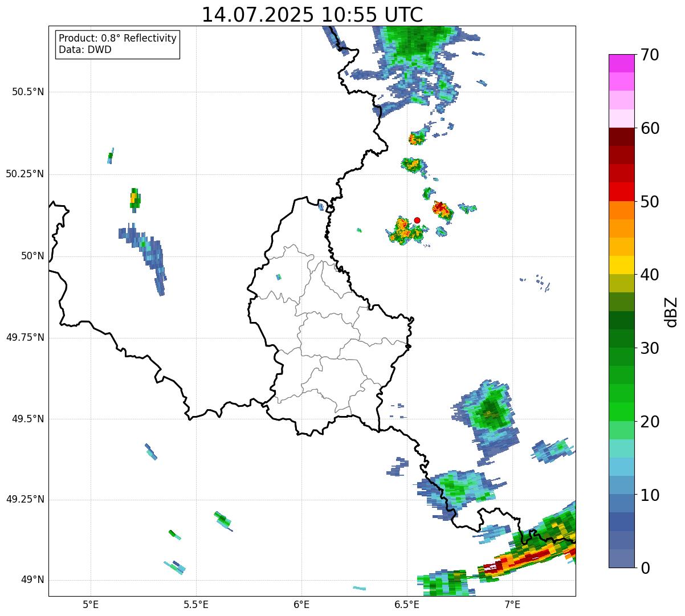685x616 pixels.
Task: Click the storm cell left of red marker
Action: [x=402, y=230]
